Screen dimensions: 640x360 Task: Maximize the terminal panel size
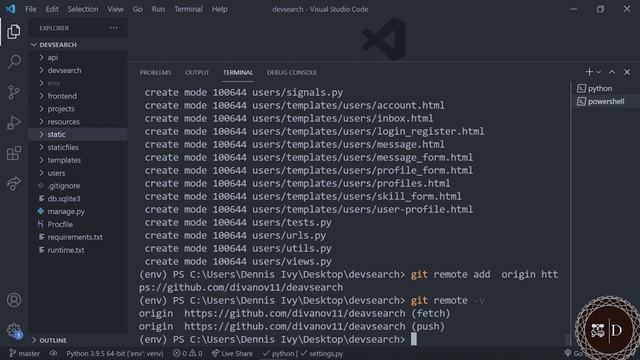pyautogui.click(x=612, y=72)
